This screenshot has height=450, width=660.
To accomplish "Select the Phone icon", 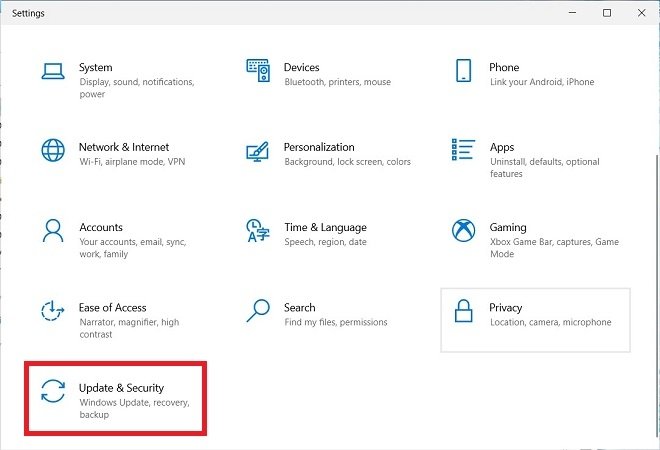I will tap(463, 70).
